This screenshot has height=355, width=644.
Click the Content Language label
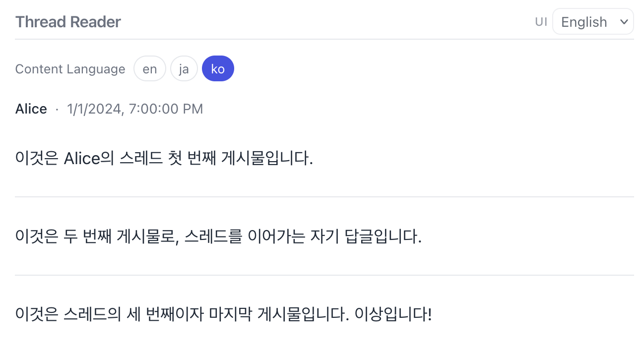coord(70,69)
